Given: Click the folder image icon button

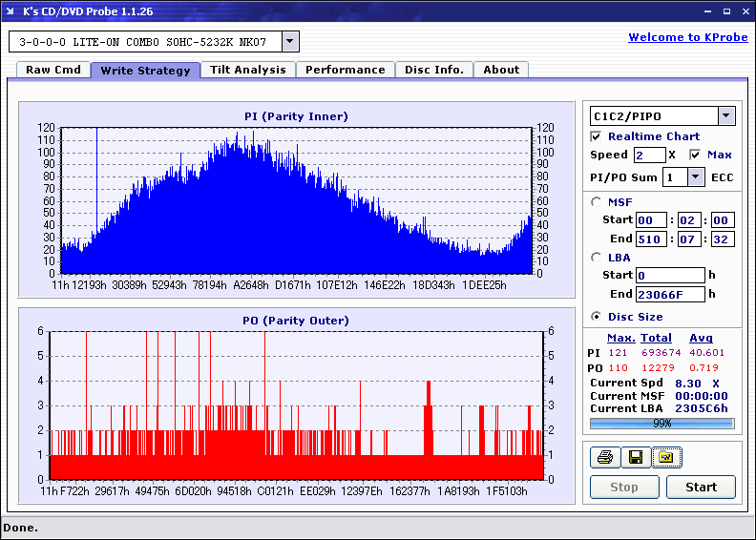Looking at the screenshot, I should click(665, 458).
